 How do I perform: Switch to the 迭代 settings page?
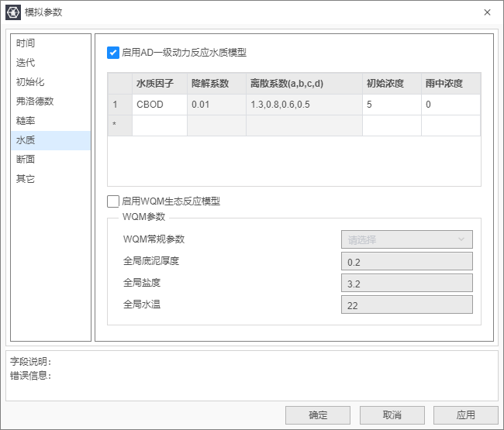click(26, 63)
